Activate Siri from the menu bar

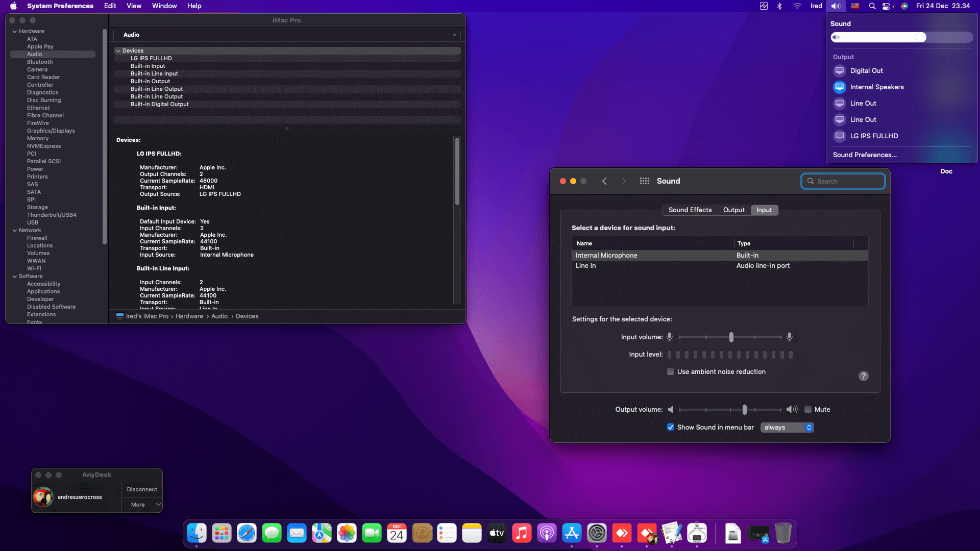(x=904, y=6)
